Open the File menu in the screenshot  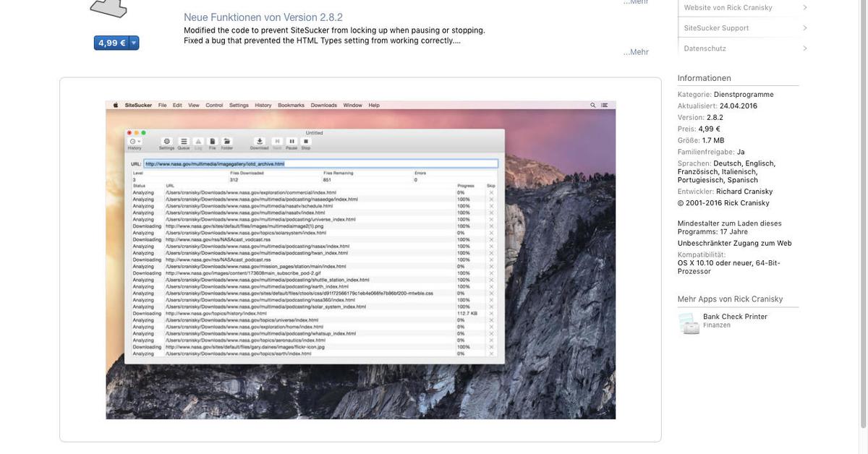tap(163, 106)
